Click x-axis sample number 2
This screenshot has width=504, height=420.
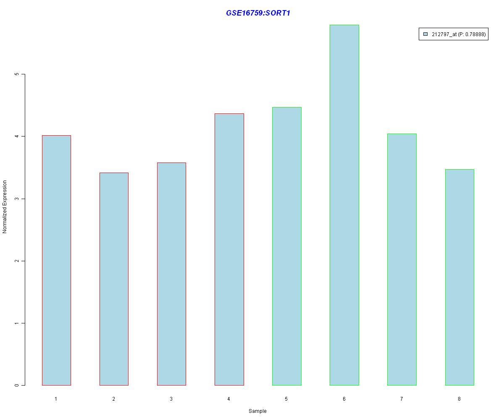pos(113,399)
